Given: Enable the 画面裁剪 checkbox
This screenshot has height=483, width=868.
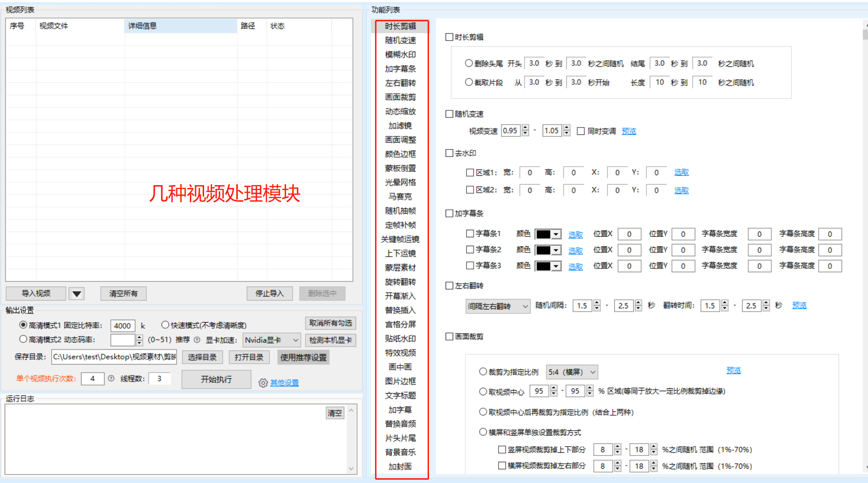Looking at the screenshot, I should tap(449, 336).
